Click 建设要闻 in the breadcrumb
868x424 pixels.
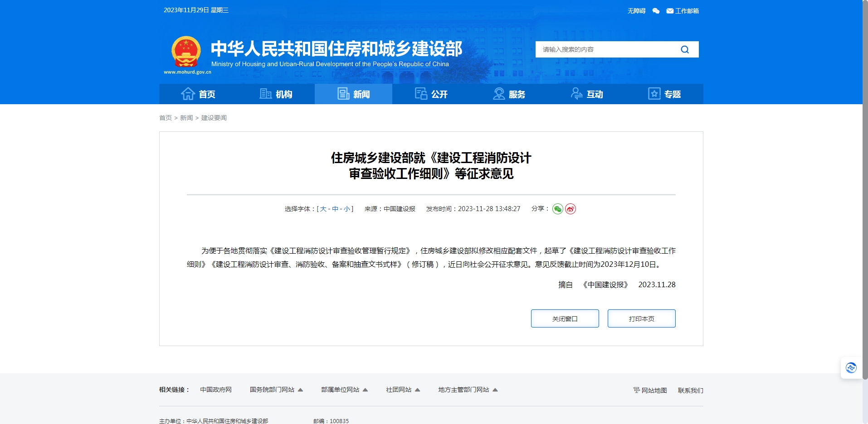pyautogui.click(x=214, y=118)
